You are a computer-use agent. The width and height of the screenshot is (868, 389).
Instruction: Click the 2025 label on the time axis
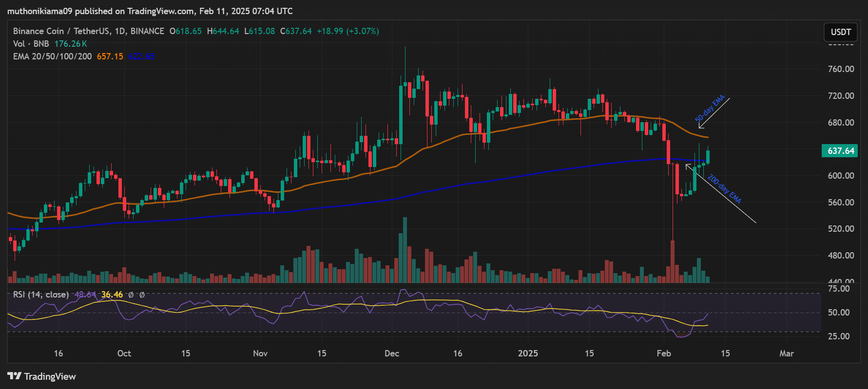click(528, 353)
